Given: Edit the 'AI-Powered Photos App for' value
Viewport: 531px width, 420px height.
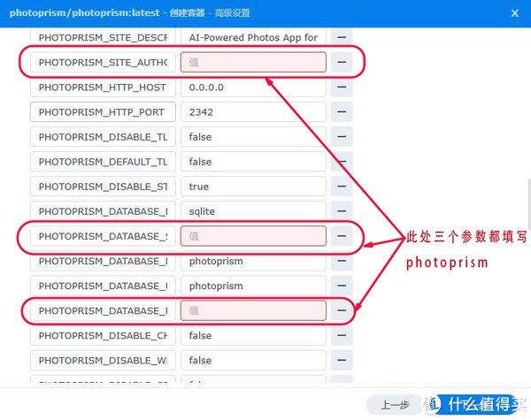Looking at the screenshot, I should pos(253,37).
